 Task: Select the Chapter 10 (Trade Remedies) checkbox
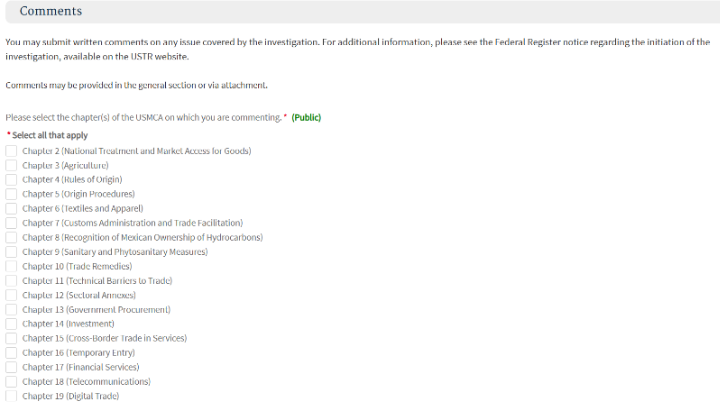[x=11, y=267]
